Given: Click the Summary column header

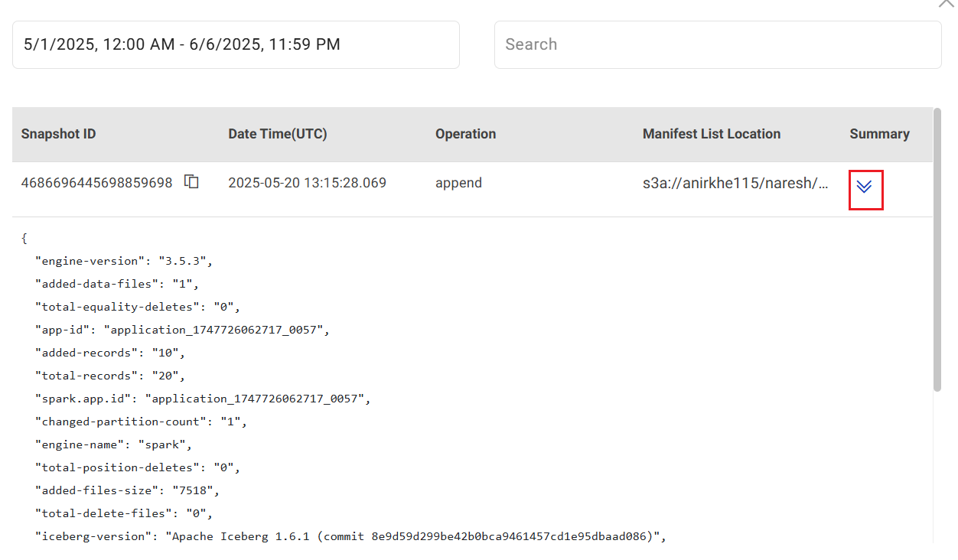Looking at the screenshot, I should [879, 134].
